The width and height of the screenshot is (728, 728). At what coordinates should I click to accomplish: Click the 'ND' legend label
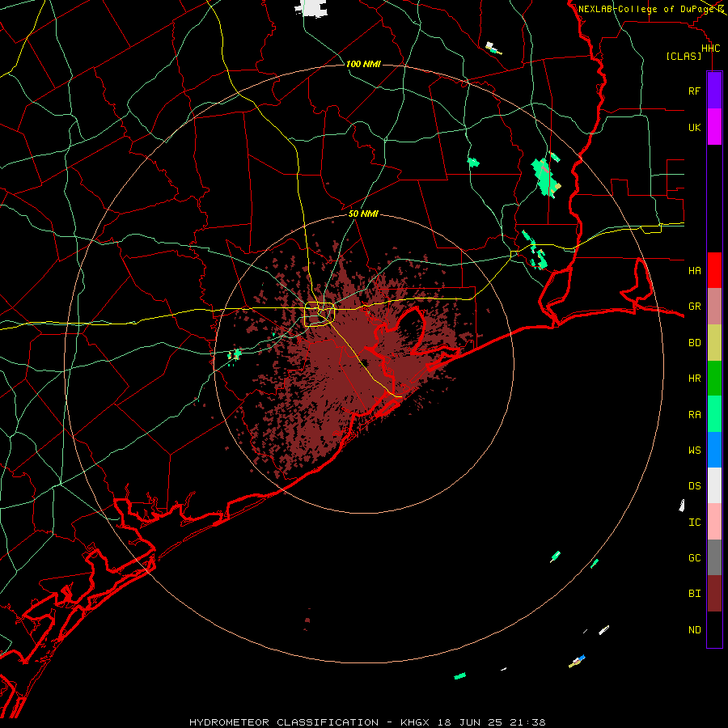(694, 630)
